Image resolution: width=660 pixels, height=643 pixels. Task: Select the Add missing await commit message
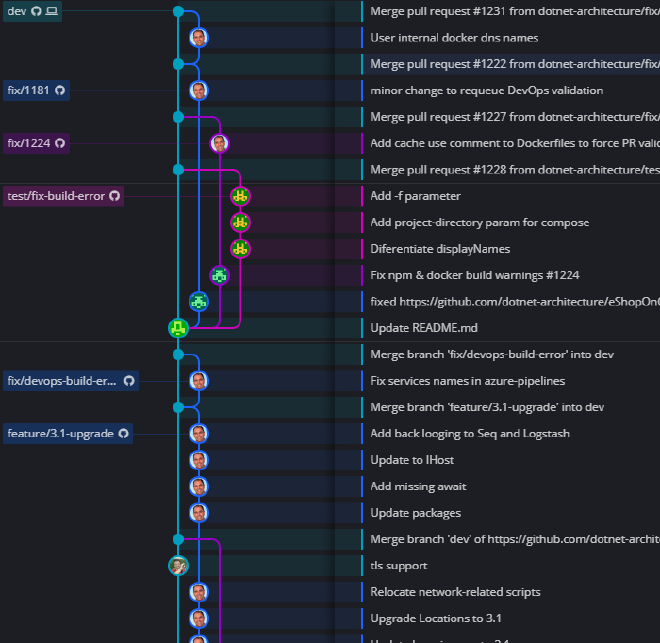click(x=418, y=486)
